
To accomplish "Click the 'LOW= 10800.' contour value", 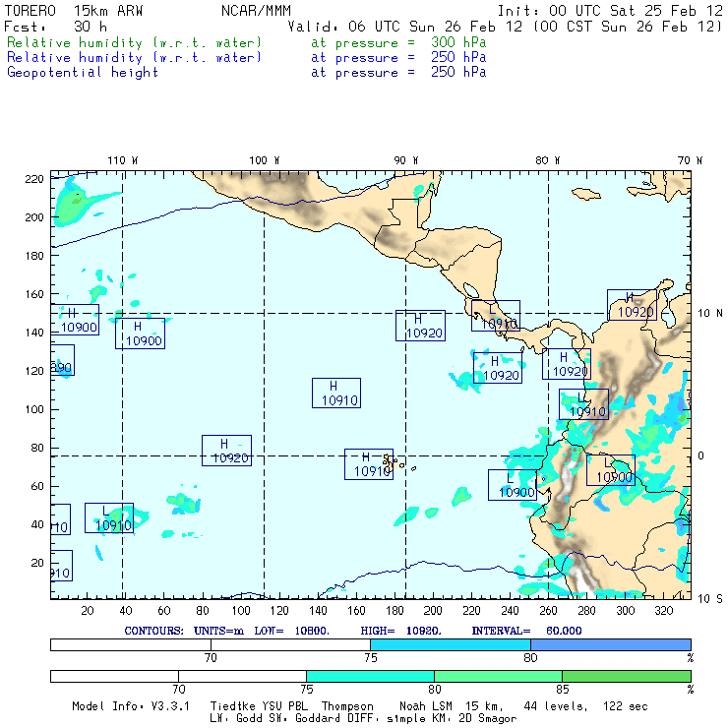I will point(291,631).
